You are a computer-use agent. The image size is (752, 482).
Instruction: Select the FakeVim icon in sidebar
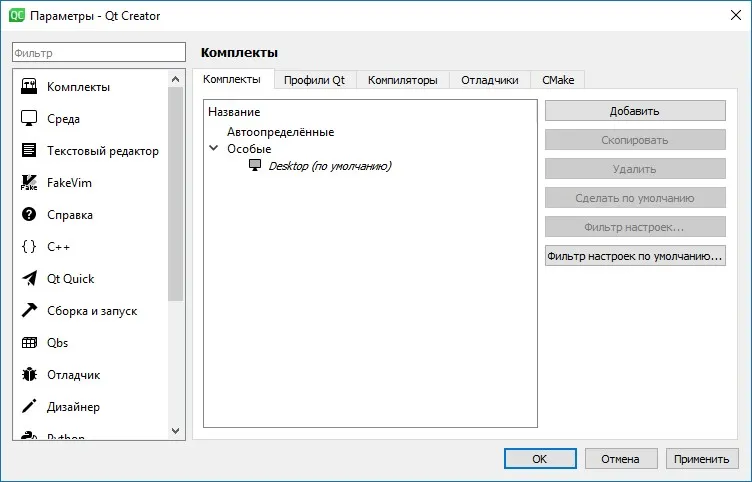[x=29, y=183]
